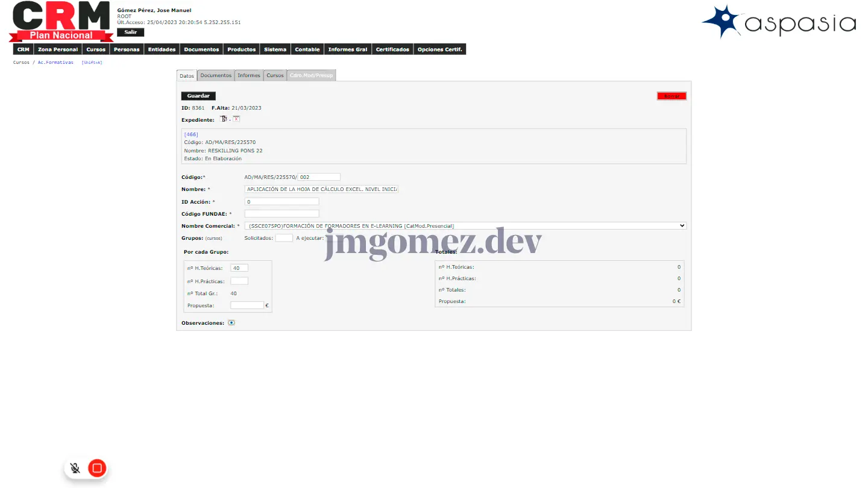Open the Informes Gral menu
868x488 pixels.
pos(347,49)
